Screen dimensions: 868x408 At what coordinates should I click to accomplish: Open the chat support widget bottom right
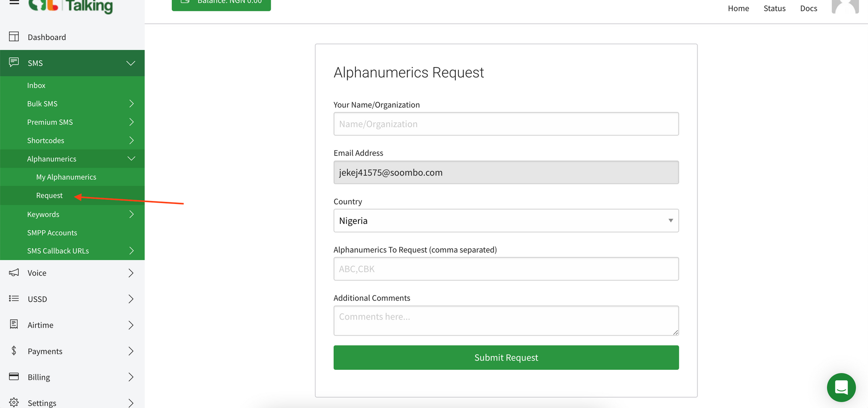(841, 387)
